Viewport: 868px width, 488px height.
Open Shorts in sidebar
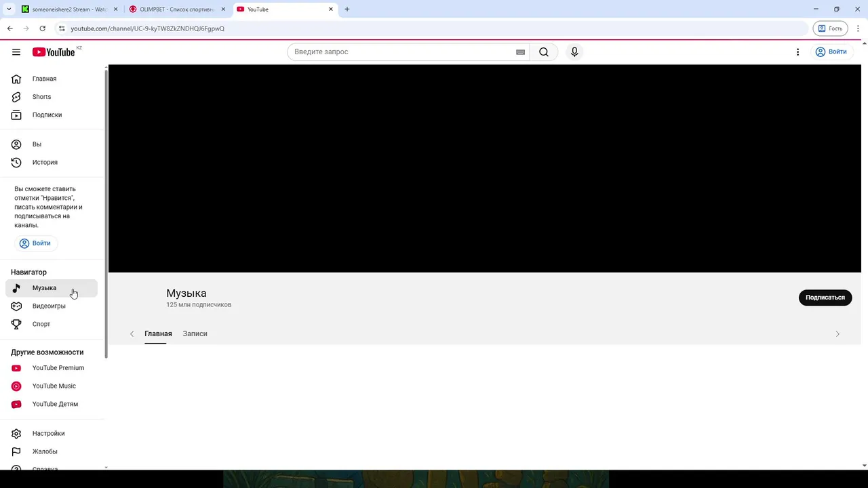pos(52,97)
